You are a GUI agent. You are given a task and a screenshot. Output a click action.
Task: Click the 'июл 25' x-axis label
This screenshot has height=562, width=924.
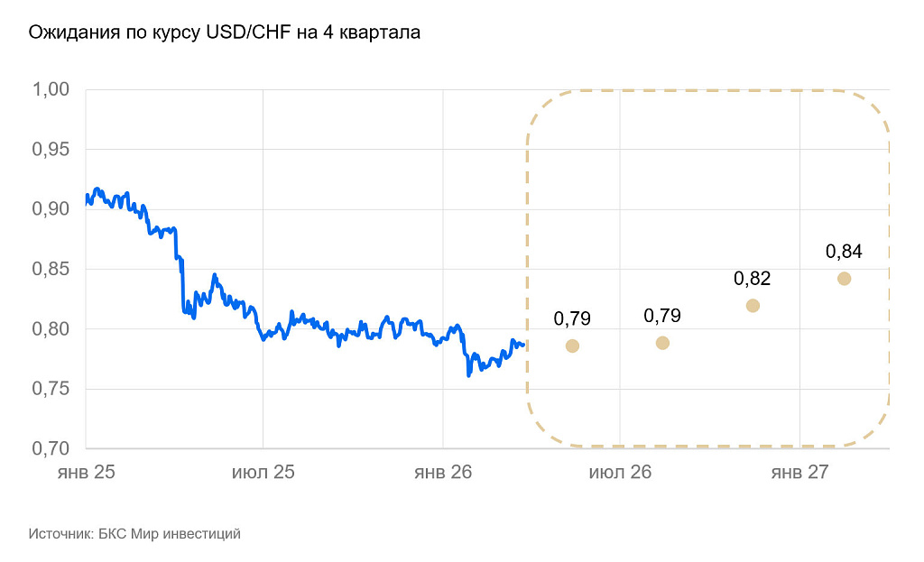[x=263, y=473]
